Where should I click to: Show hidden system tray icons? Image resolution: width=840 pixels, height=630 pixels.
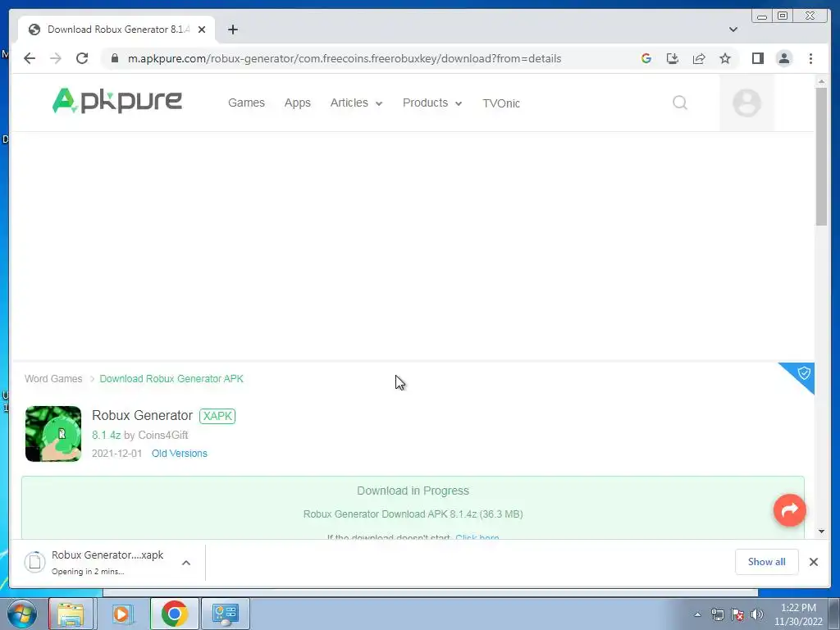click(697, 614)
